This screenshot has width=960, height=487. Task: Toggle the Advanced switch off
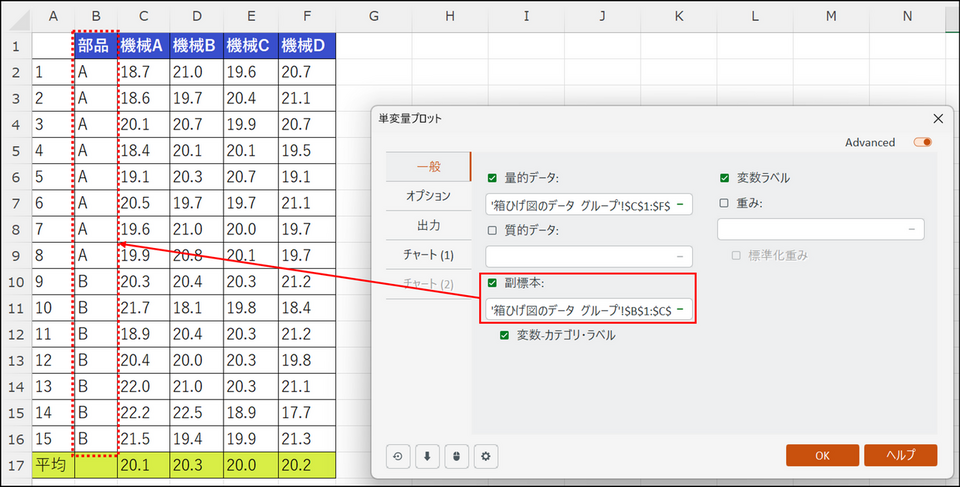pyautogui.click(x=922, y=142)
